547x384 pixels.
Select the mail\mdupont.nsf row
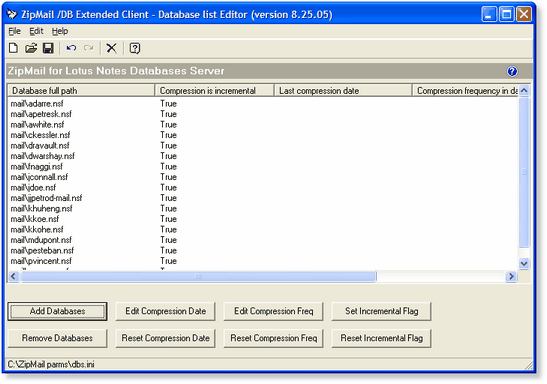click(262, 240)
